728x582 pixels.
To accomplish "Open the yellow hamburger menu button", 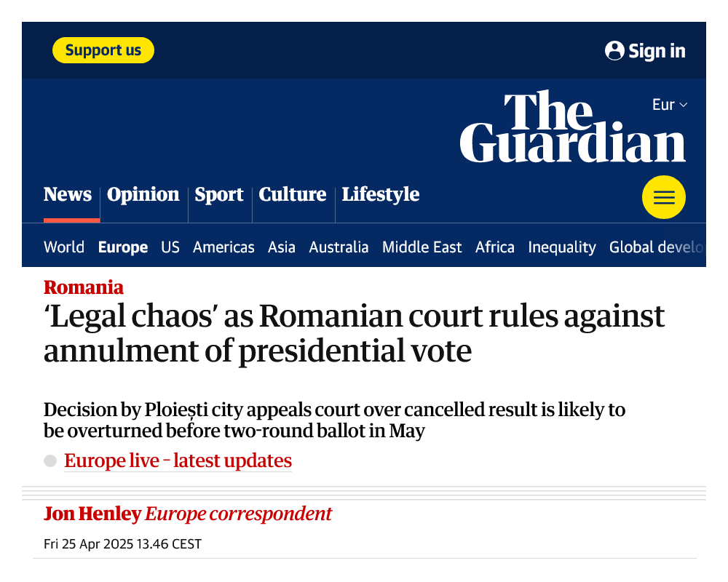I will pos(663,197).
